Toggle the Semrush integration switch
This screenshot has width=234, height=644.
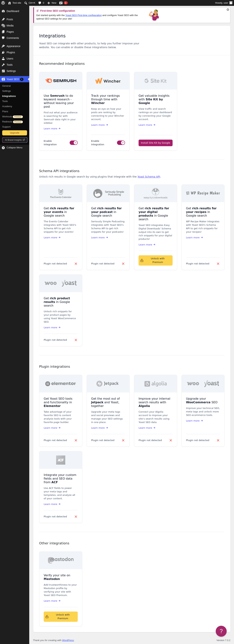[74, 143]
